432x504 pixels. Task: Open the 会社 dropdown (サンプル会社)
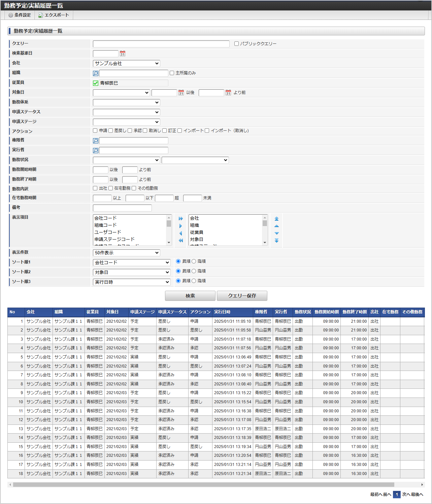pyautogui.click(x=126, y=63)
